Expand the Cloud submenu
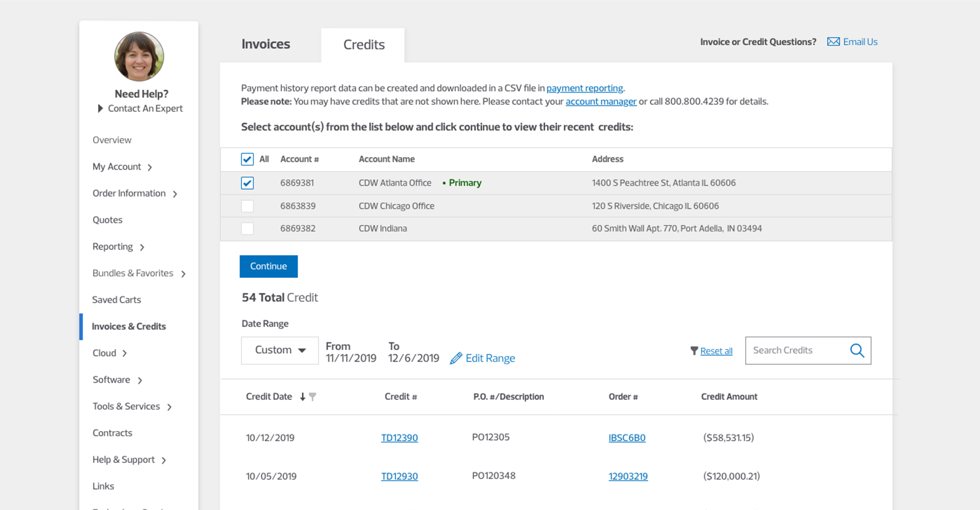Image resolution: width=980 pixels, height=510 pixels. [124, 353]
